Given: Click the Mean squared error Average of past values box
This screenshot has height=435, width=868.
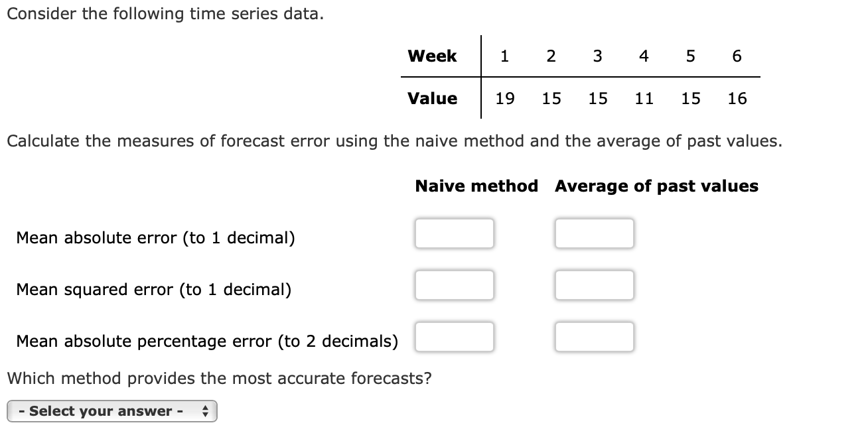Looking at the screenshot, I should click(594, 284).
